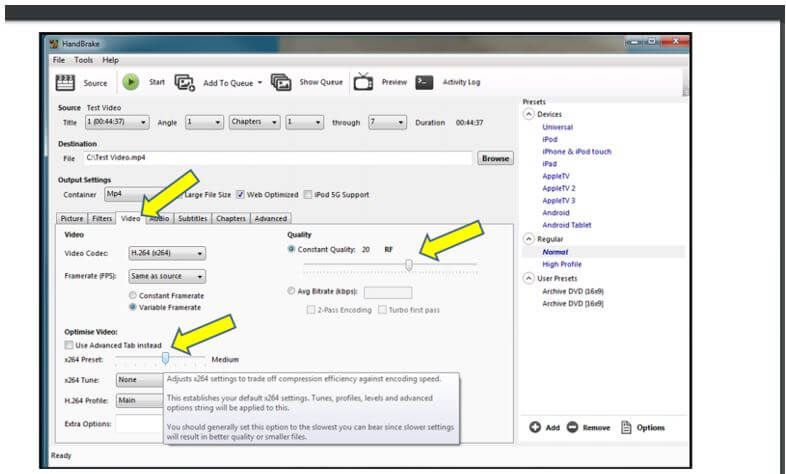Select the Video tab
This screenshot has width=786, height=474.
coord(130,218)
